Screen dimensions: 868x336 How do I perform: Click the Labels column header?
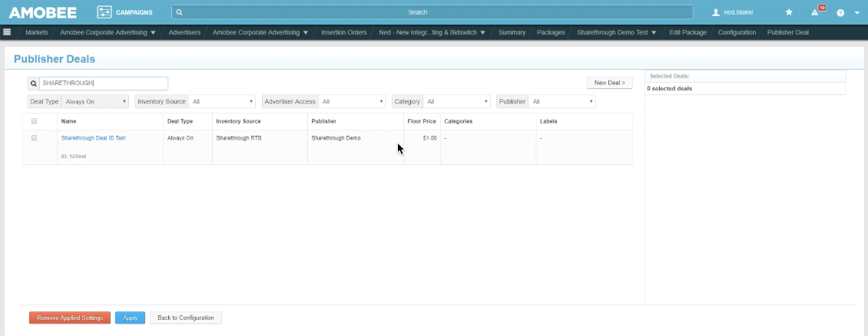pos(548,121)
